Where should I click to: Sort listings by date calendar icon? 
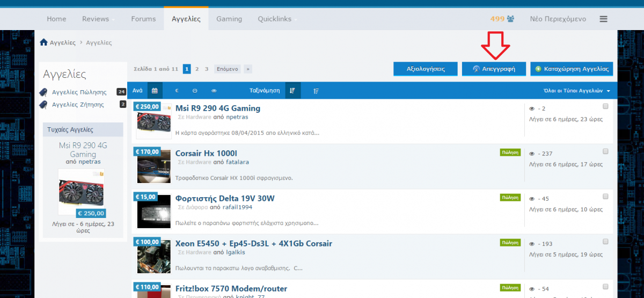click(x=154, y=91)
